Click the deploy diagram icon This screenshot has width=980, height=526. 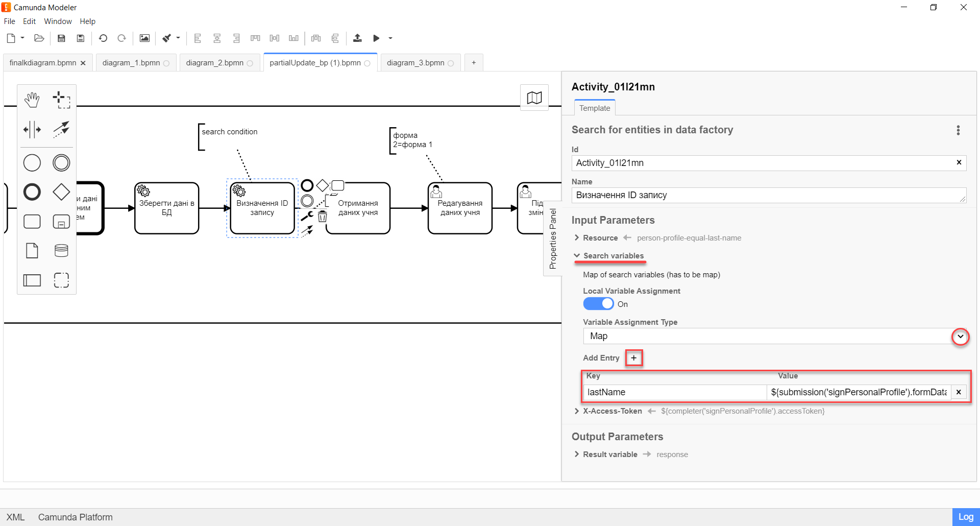pos(357,38)
